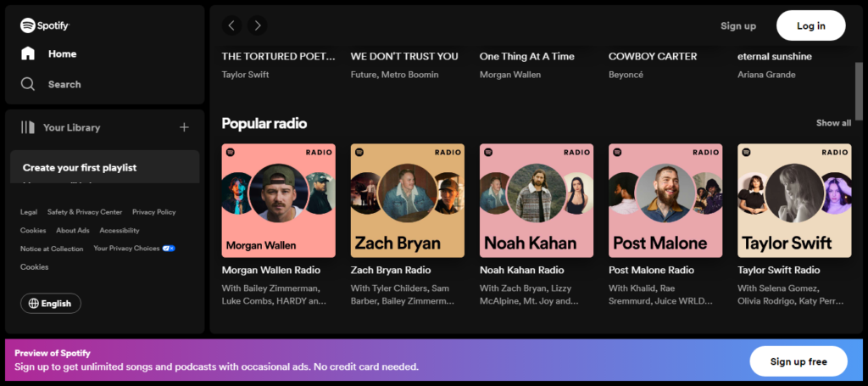The height and width of the screenshot is (386, 868).
Task: Click the Search magnifier icon
Action: click(28, 84)
